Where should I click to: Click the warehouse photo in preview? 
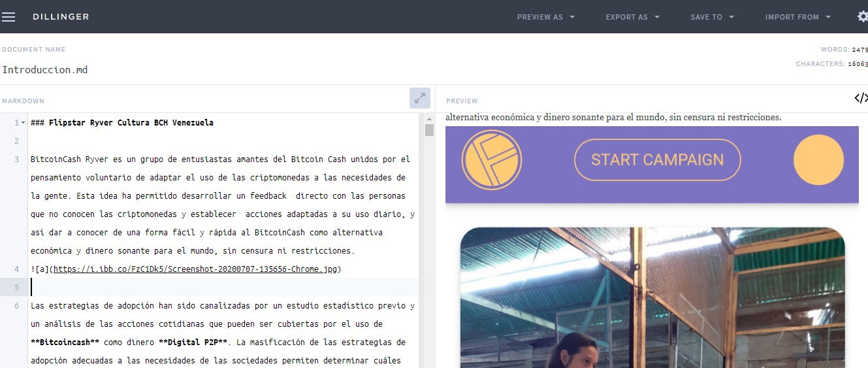[652, 297]
